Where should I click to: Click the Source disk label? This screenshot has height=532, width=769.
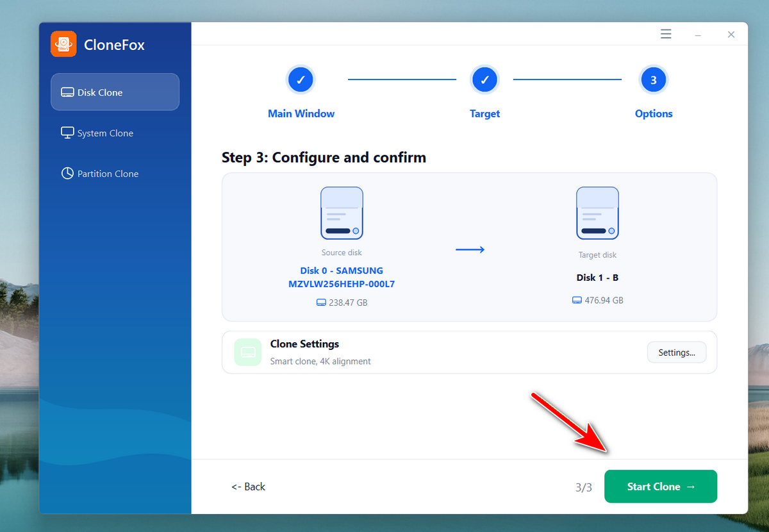point(342,253)
